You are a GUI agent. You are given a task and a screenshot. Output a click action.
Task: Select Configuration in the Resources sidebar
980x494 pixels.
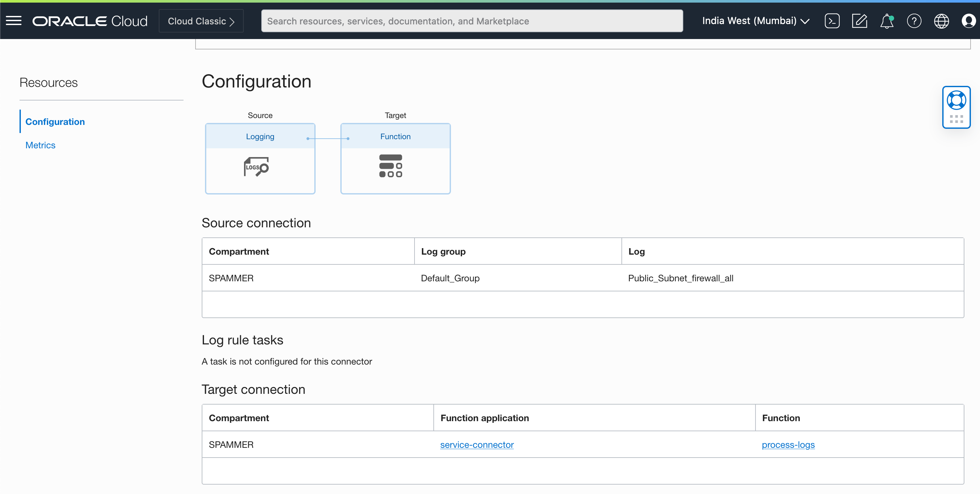[x=55, y=122]
